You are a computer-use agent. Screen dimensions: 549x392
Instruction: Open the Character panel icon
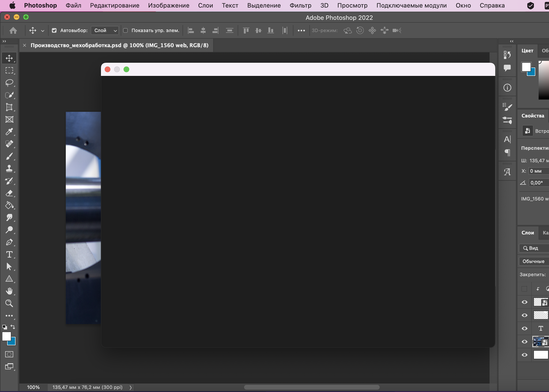pyautogui.click(x=507, y=139)
